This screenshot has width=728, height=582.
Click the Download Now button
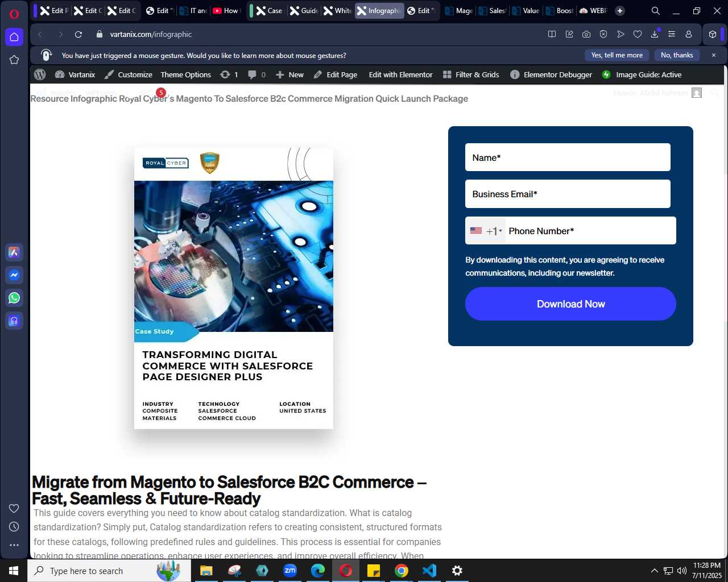[x=570, y=304]
